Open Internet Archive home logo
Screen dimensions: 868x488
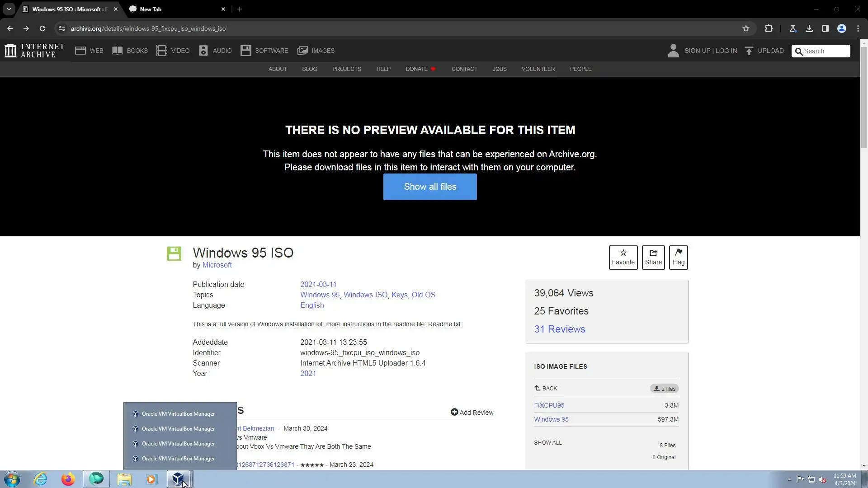pos(34,51)
